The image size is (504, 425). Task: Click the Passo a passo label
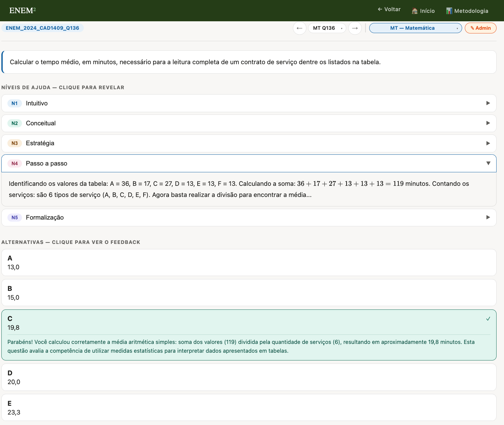[47, 164]
